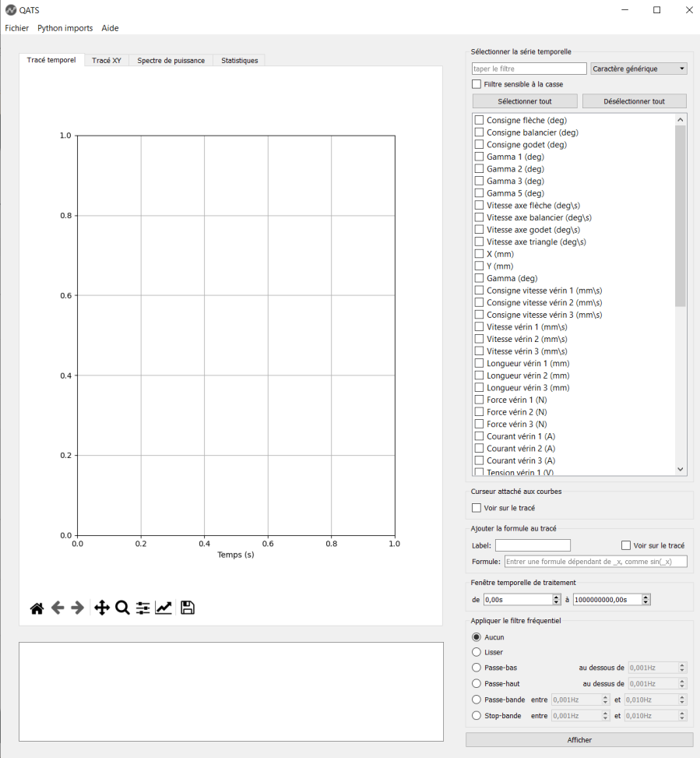Screen dimensions: 700x758
Task: Click the QATS app logo icon
Action: 11,9
